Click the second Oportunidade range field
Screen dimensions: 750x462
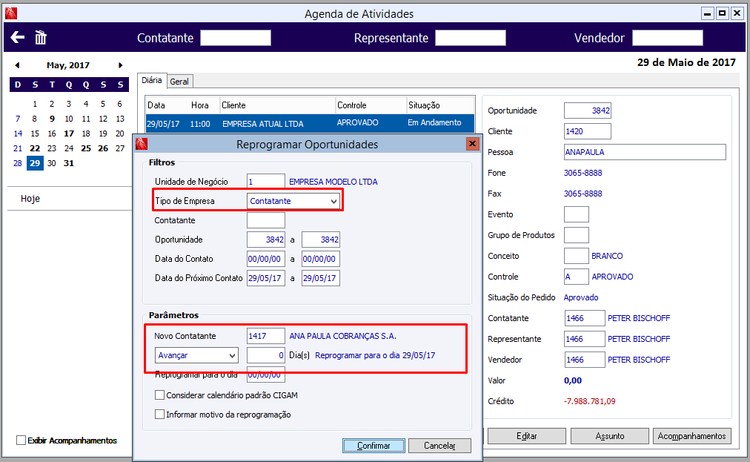tap(320, 240)
